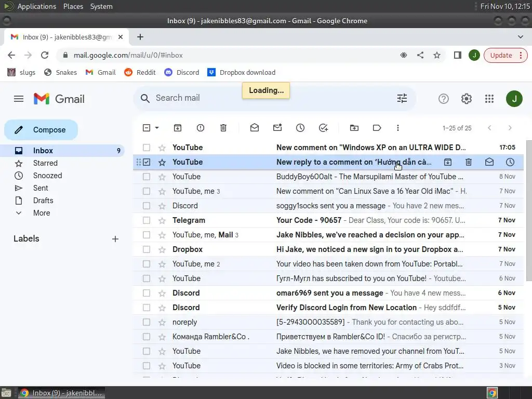This screenshot has height=399, width=532.
Task: Open the Snoozed folder
Action: point(47,176)
